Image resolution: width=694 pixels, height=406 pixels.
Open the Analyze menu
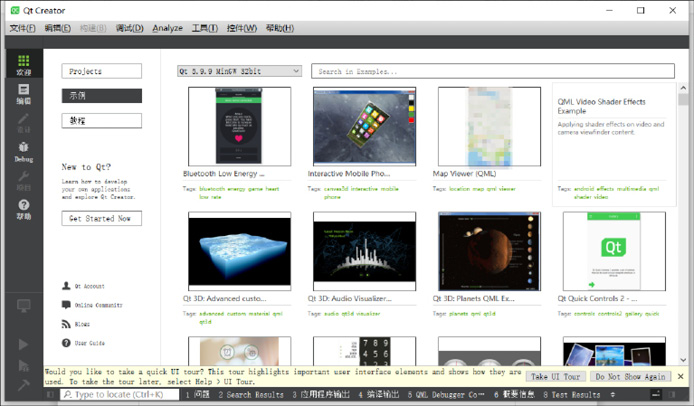coord(167,28)
